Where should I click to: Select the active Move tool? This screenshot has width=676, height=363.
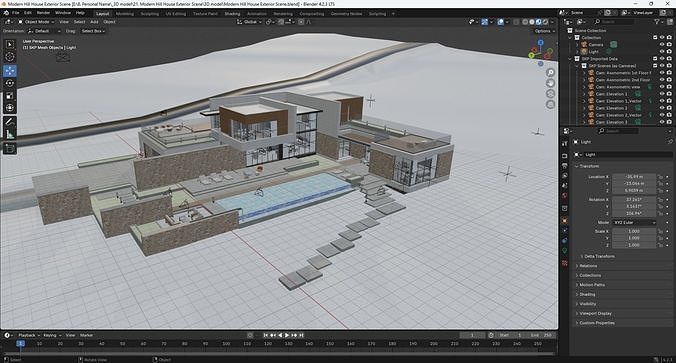pos(9,71)
